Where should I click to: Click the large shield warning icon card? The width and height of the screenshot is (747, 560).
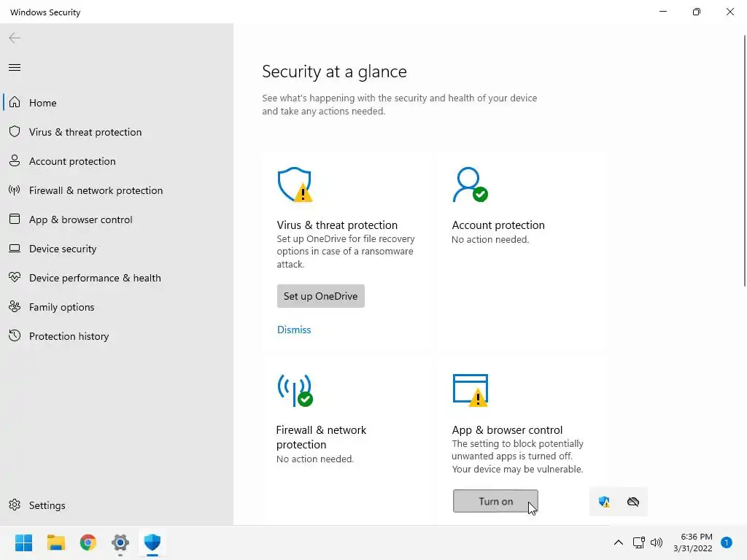(x=295, y=184)
